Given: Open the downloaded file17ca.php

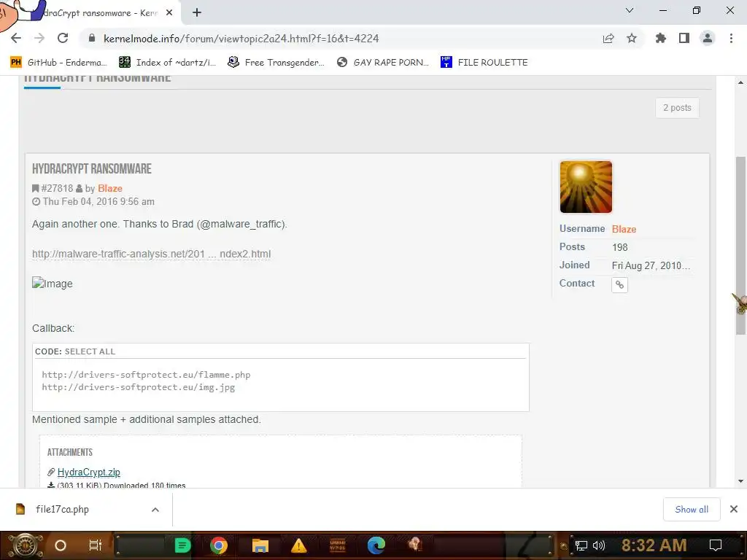Looking at the screenshot, I should click(62, 509).
